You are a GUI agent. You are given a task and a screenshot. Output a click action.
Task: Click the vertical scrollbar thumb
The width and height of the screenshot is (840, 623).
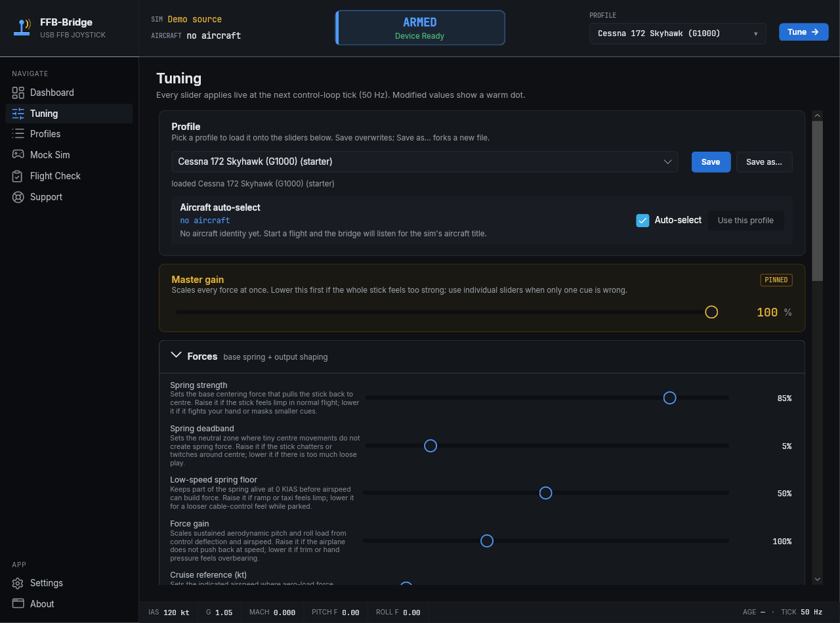coord(818,201)
